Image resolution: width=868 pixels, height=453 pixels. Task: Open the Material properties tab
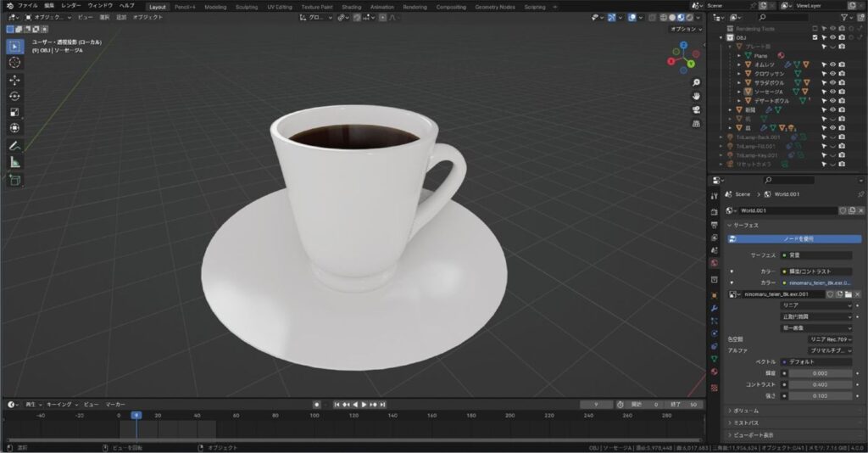click(714, 372)
